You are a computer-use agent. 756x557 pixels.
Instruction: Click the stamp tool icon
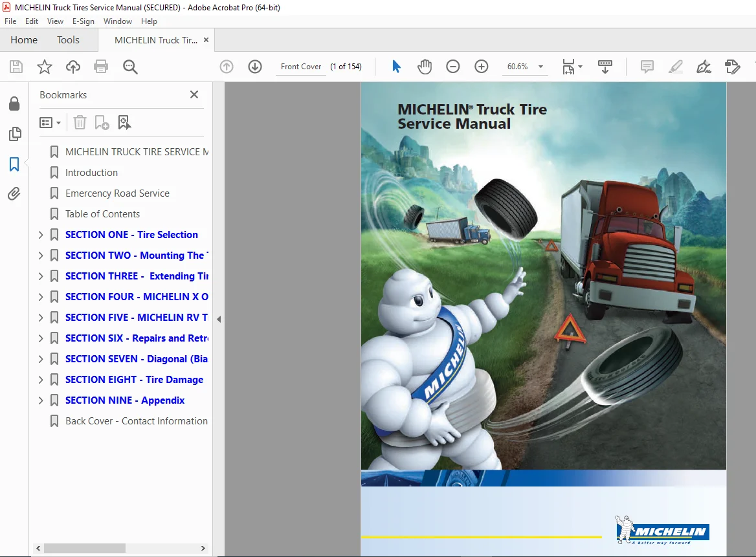(733, 67)
